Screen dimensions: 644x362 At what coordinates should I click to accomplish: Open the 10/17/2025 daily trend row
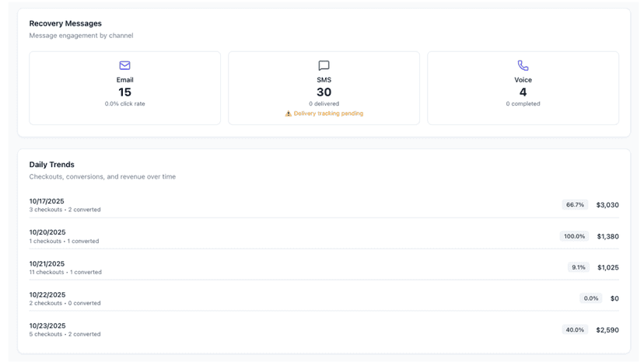coord(324,205)
